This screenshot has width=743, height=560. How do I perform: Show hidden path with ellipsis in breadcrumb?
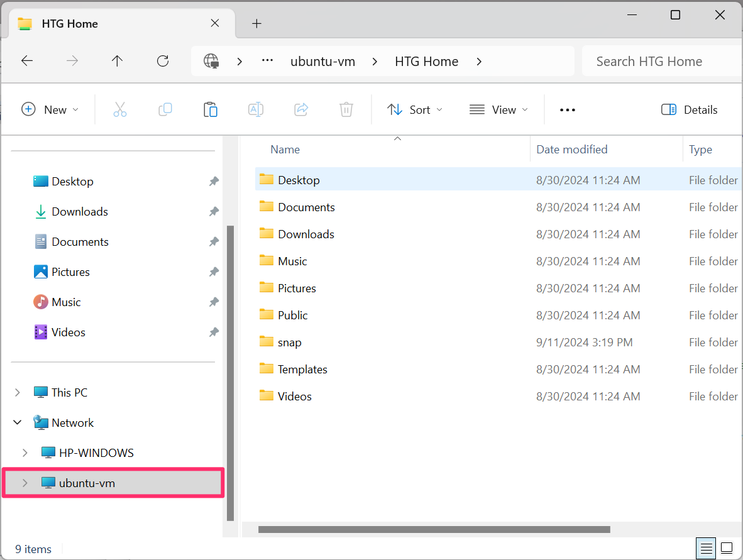(x=267, y=60)
